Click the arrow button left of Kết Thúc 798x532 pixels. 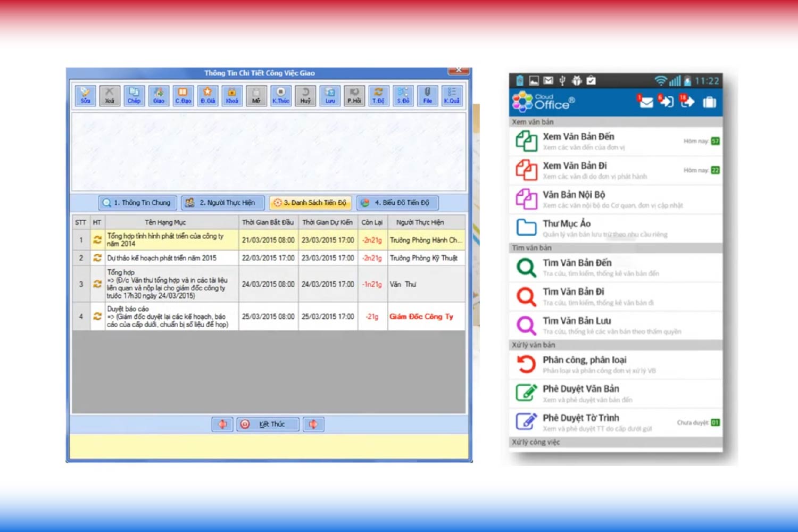[222, 424]
